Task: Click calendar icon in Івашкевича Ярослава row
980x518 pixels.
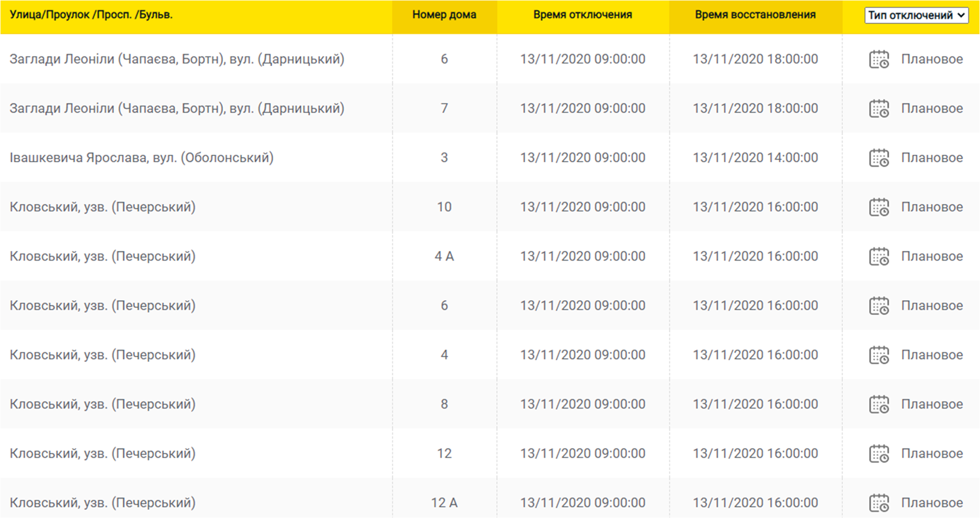Action: coord(878,158)
